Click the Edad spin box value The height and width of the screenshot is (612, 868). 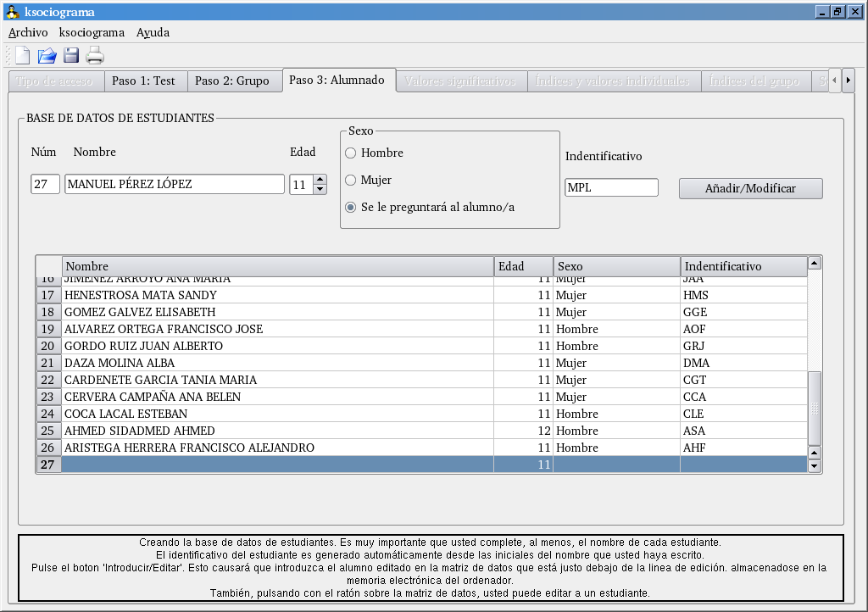(301, 185)
